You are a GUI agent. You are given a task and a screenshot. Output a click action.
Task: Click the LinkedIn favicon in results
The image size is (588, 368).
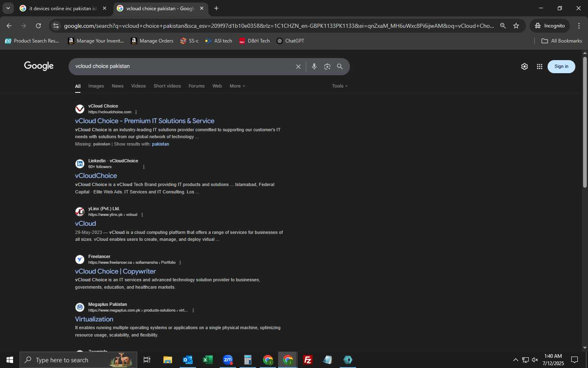(x=80, y=164)
